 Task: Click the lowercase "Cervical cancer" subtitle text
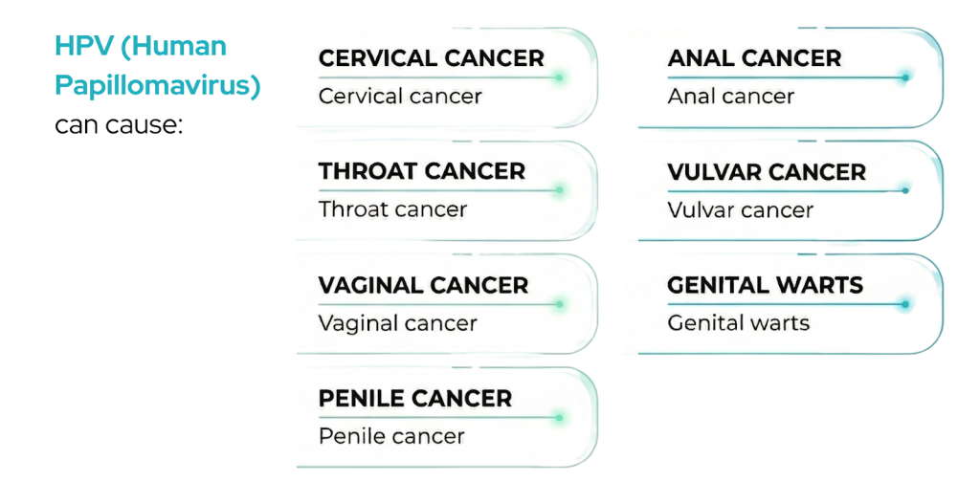coord(400,97)
